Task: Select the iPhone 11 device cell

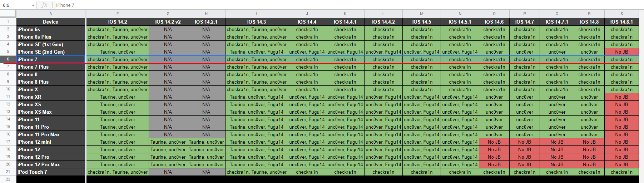Action: (x=51, y=119)
